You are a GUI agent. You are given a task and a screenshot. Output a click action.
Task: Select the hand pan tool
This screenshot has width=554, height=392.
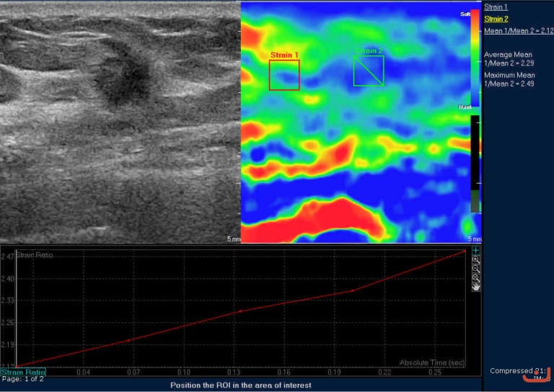[475, 287]
